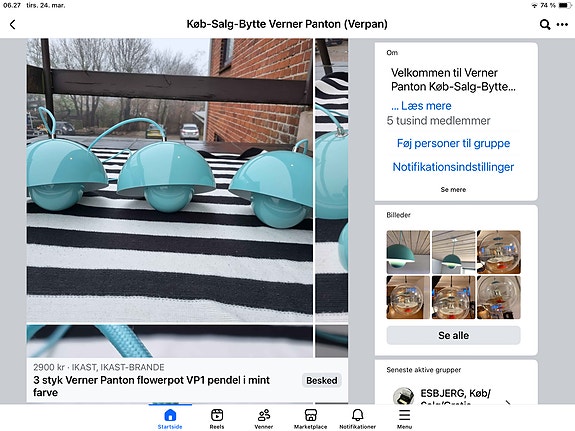Open the main mint flowerpot lamps photo
575x431 pixels.
coord(170,180)
